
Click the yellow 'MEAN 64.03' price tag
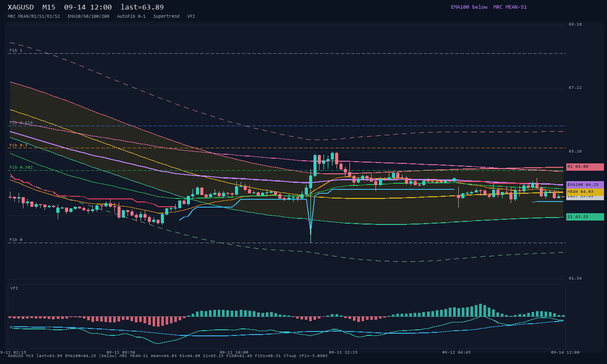tap(585, 192)
